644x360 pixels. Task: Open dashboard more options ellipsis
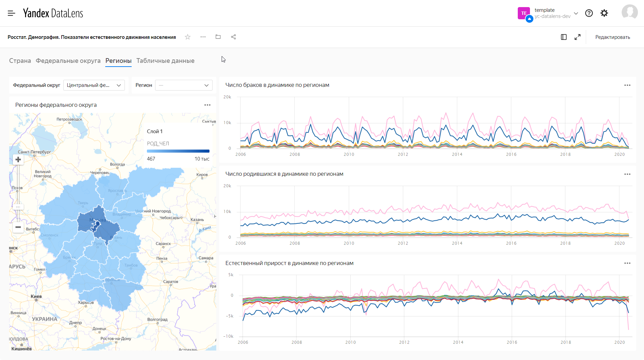tap(203, 37)
